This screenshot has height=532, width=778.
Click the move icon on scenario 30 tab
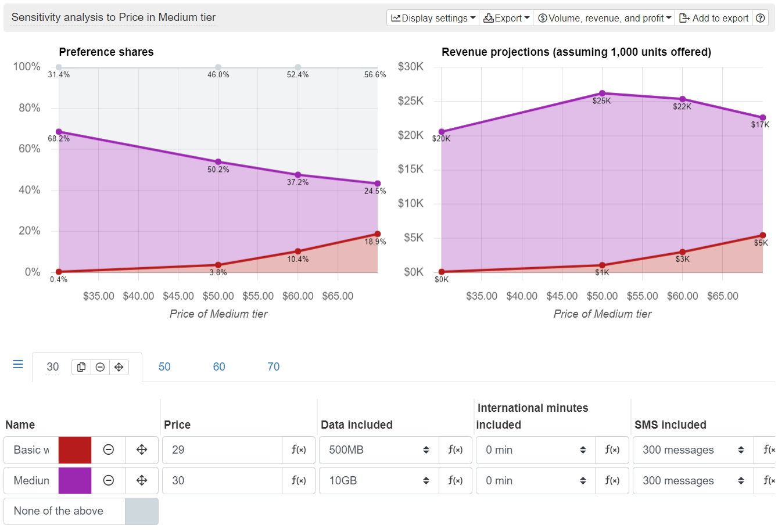click(119, 367)
